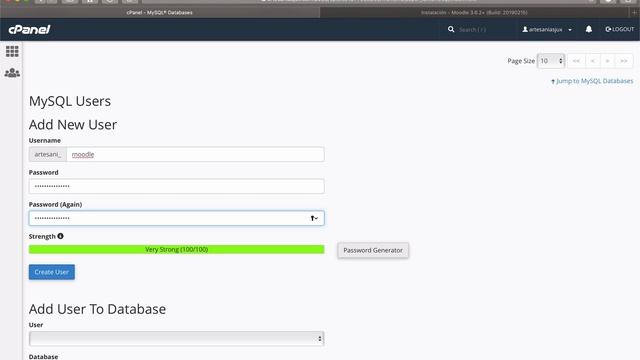Open the Page Size dropdown

(x=551, y=61)
